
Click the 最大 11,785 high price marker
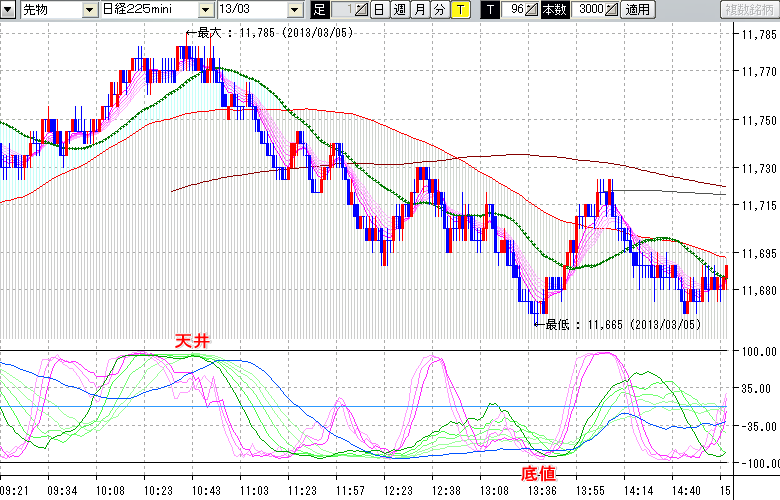click(268, 32)
